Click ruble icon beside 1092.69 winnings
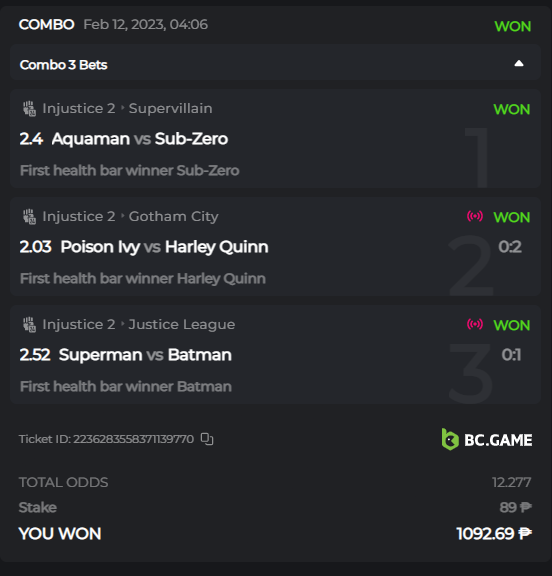Viewport: 552px width, 576px height. 525,533
